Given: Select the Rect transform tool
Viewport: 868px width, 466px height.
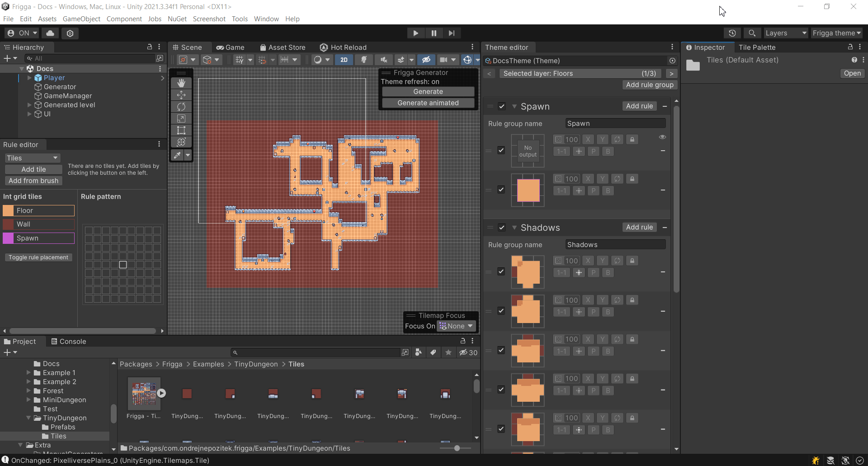Looking at the screenshot, I should [181, 130].
